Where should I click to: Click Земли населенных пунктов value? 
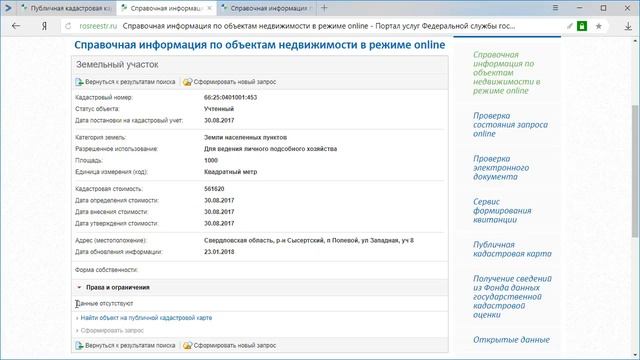(245, 138)
